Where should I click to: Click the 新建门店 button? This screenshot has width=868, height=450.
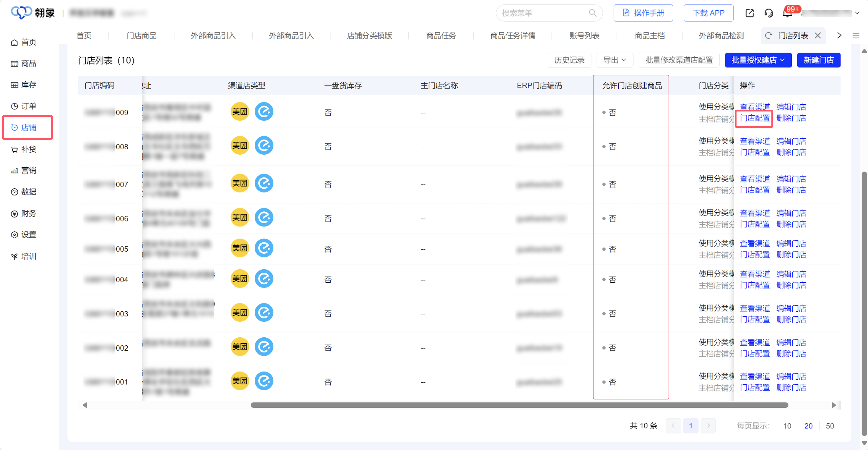tap(819, 60)
